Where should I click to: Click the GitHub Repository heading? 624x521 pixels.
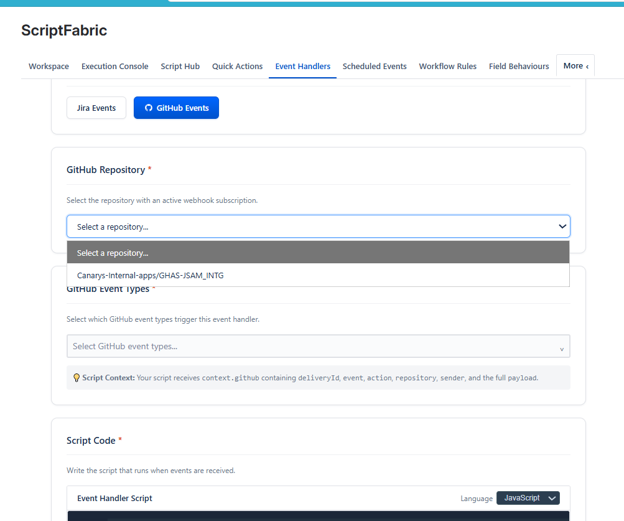(x=105, y=170)
